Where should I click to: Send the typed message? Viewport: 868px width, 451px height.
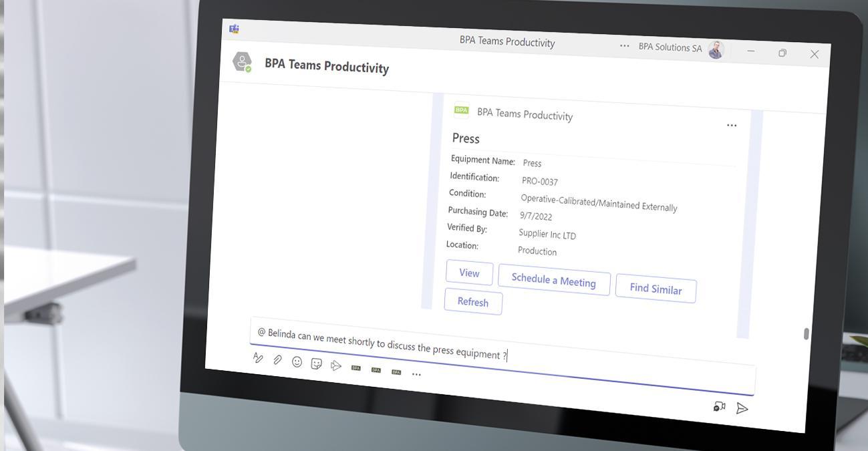742,408
